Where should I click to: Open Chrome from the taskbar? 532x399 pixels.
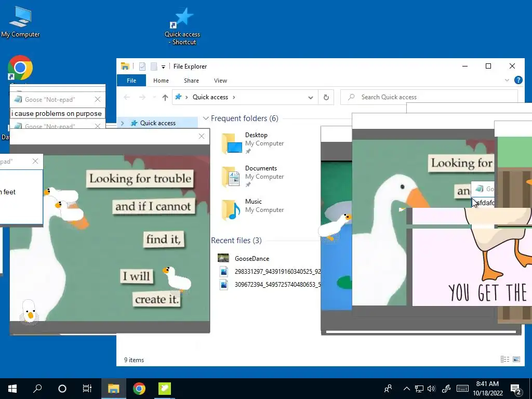(x=139, y=389)
